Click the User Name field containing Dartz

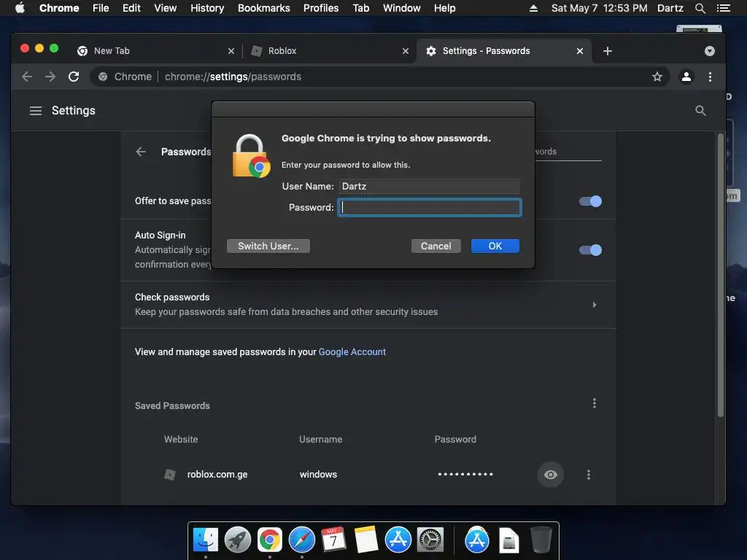tap(429, 186)
